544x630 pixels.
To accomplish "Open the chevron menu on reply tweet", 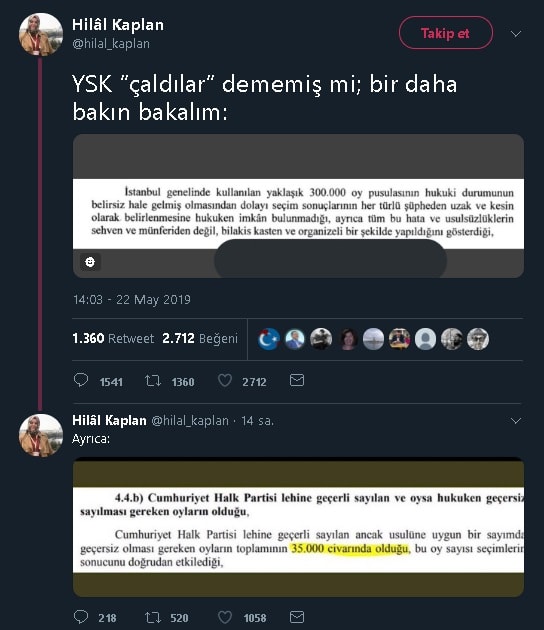I will pos(516,421).
